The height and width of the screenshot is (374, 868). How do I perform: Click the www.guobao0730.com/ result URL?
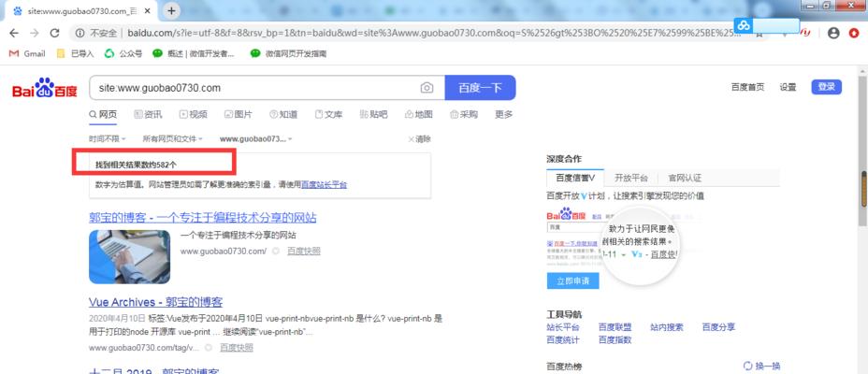click(224, 252)
